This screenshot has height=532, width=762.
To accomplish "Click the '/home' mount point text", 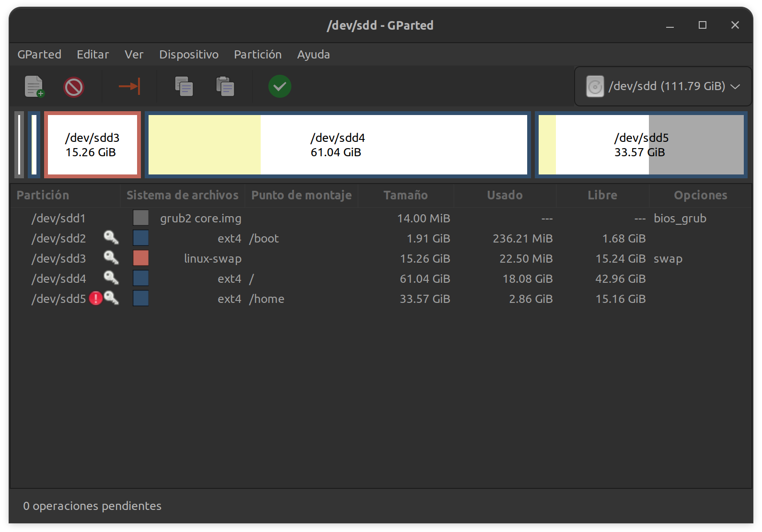I will tap(267, 299).
